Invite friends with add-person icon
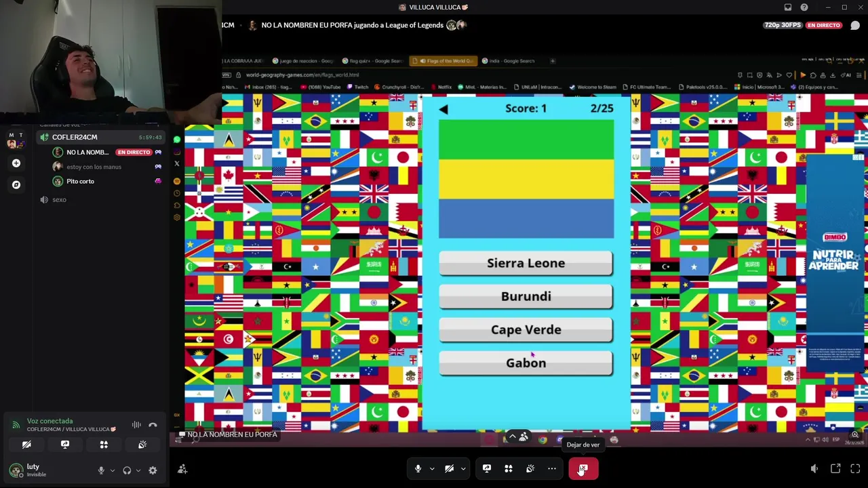Viewport: 868px width, 488px height. 182,468
